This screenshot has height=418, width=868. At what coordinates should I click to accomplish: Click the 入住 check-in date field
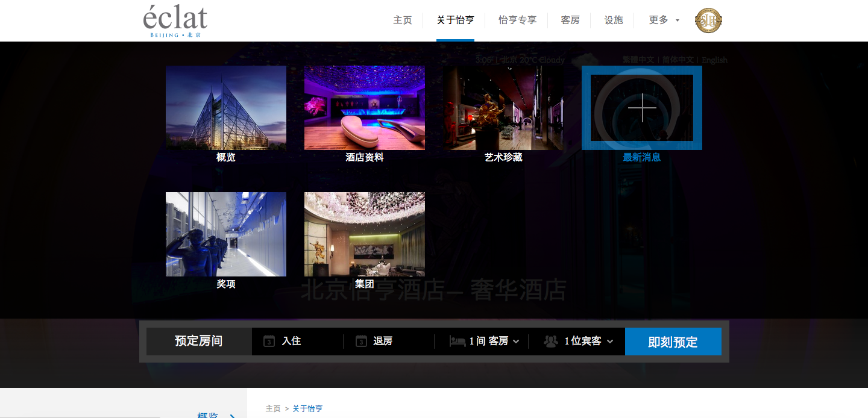[x=298, y=342]
